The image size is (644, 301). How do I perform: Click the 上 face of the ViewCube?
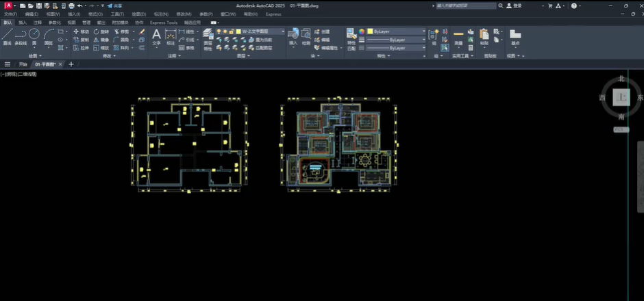pyautogui.click(x=621, y=98)
